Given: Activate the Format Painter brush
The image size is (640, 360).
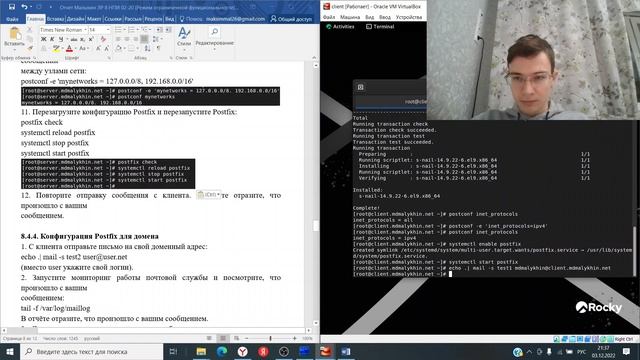Looking at the screenshot, I should click(x=30, y=48).
